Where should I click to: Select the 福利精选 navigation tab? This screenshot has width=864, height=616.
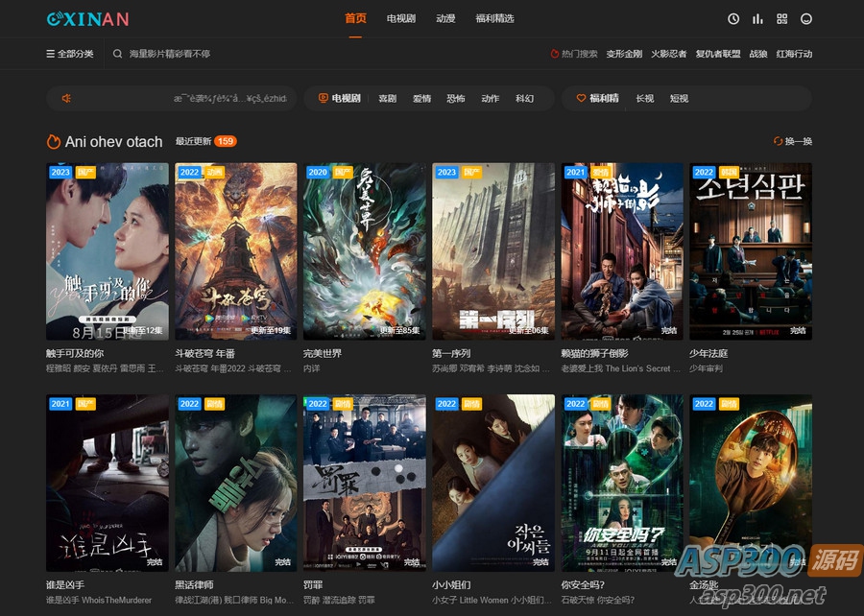point(494,18)
